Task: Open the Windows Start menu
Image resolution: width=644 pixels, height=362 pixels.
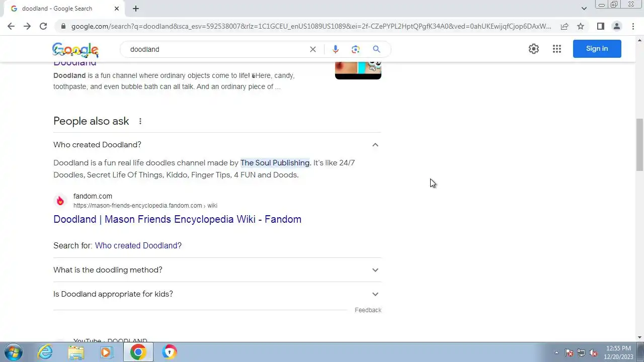Action: coord(13,352)
